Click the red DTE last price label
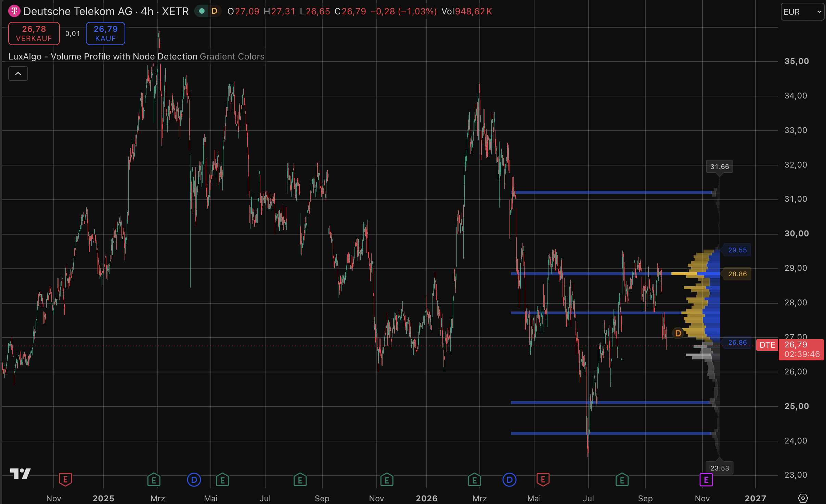This screenshot has height=504, width=826. point(767,345)
